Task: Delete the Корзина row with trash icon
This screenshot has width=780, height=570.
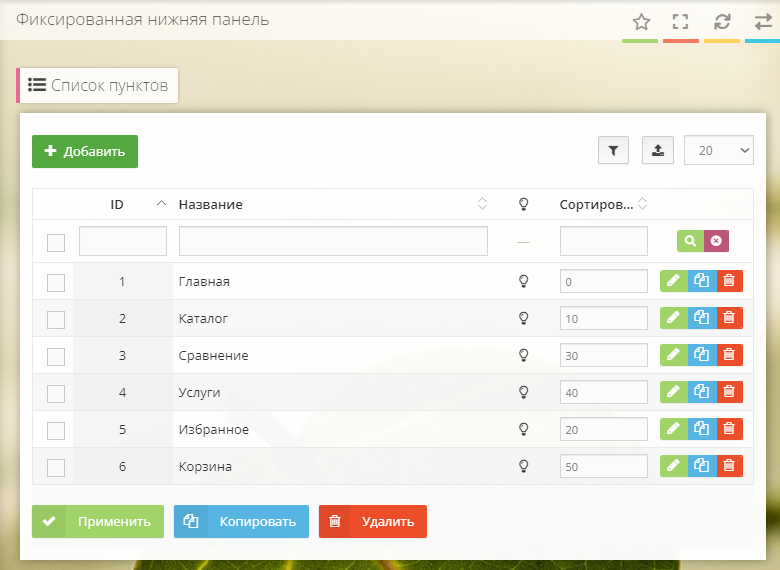Action: [x=730, y=466]
